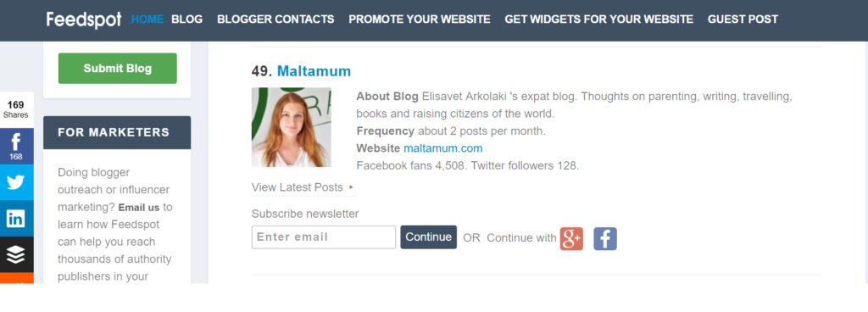
Task: Go to BLOGGER CONTACTS
Action: [x=275, y=19]
